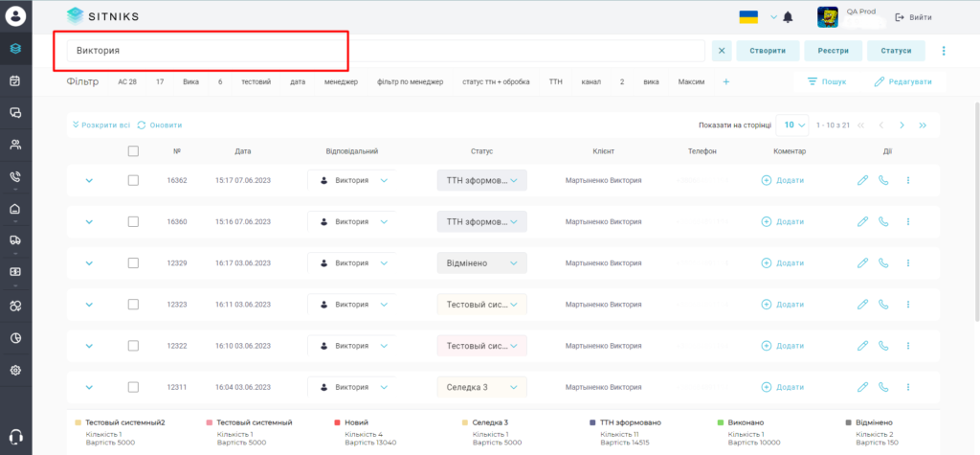
Task: Click the red Новий status swatch in summary
Action: pyautogui.click(x=336, y=422)
